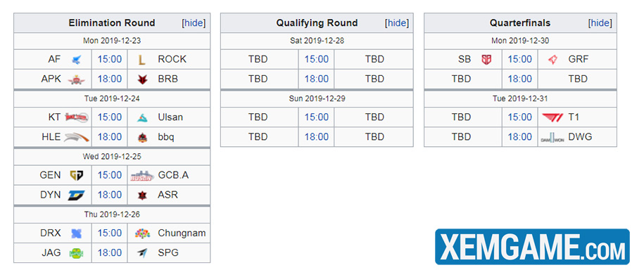Click the XEMGAME.com watermark banner

tap(532, 247)
